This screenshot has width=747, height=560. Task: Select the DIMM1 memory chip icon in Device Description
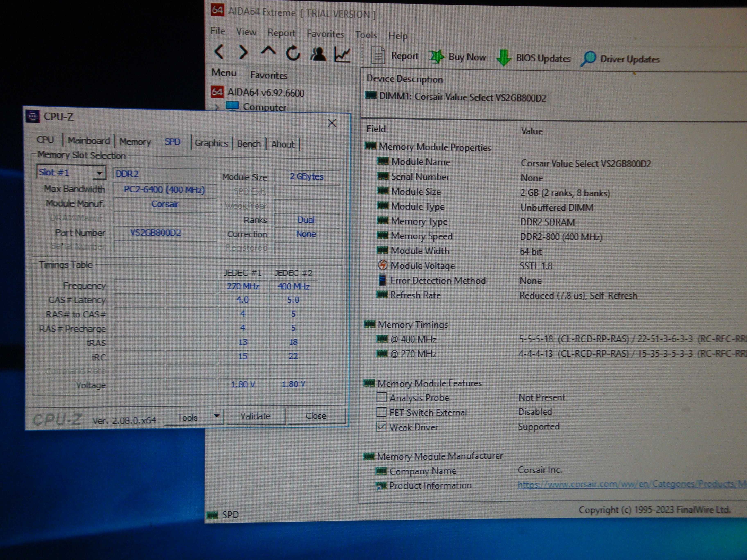coord(371,96)
